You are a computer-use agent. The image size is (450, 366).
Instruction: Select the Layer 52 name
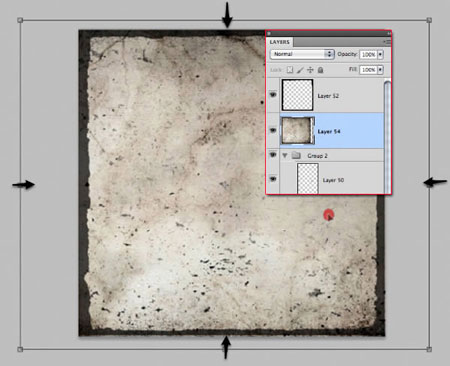328,96
